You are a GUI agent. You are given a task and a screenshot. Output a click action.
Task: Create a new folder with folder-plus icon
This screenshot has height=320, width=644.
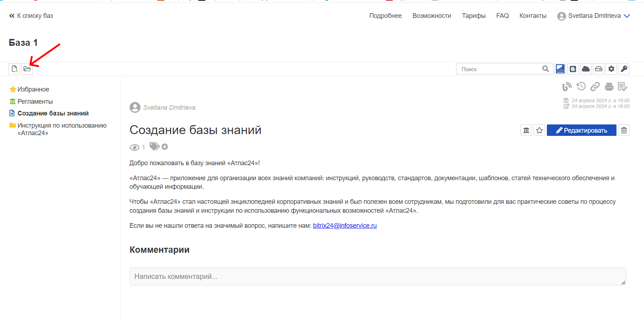point(27,69)
